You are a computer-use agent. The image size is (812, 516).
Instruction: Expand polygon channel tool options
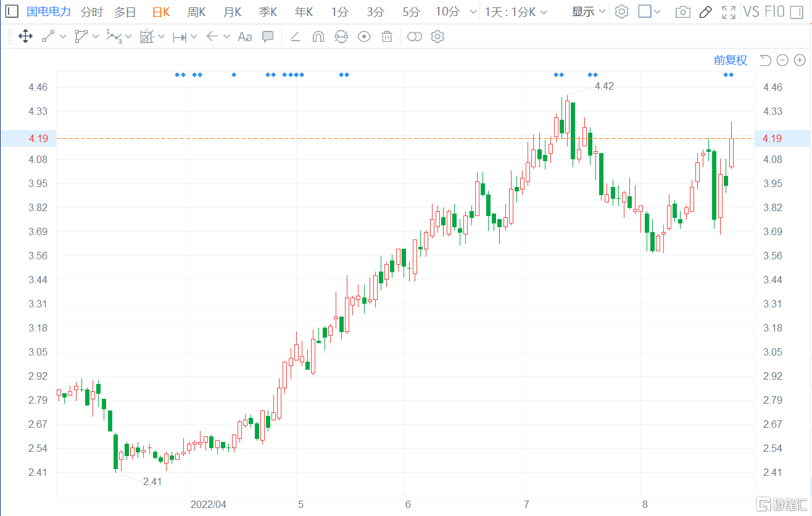96,36
